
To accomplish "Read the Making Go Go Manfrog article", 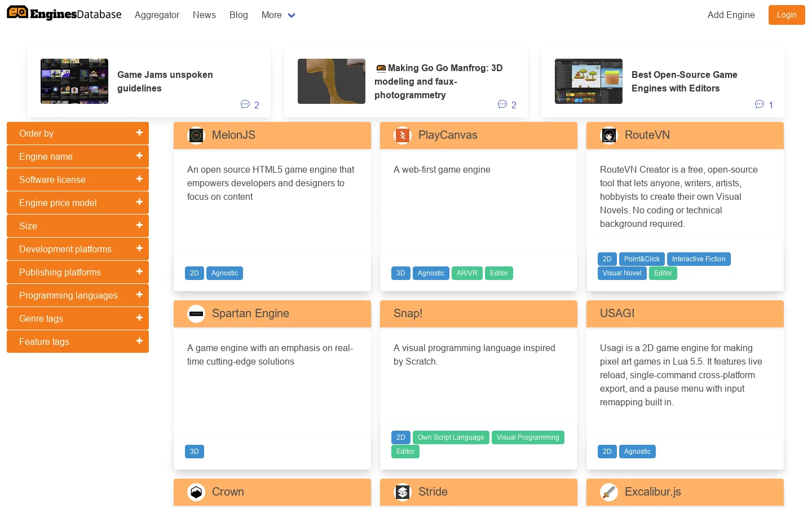I will 438,81.
